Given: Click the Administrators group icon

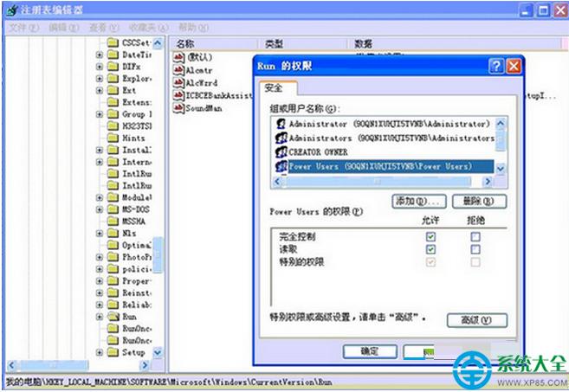Looking at the screenshot, I should click(281, 138).
